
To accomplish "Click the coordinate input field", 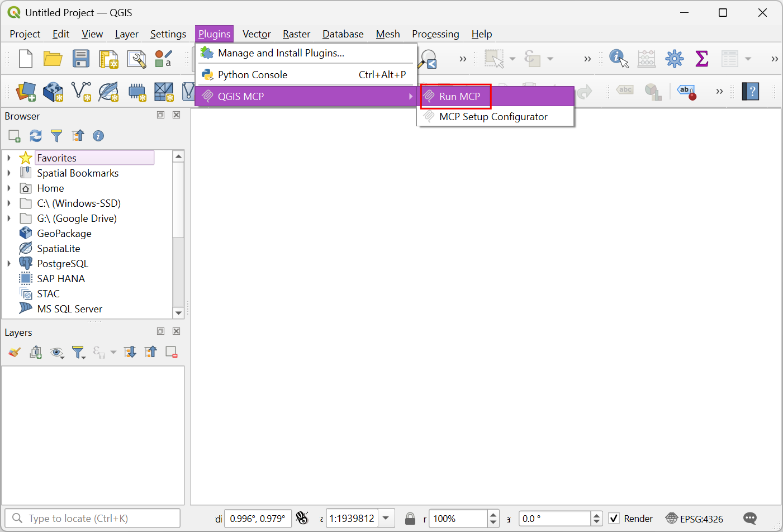I will click(258, 519).
